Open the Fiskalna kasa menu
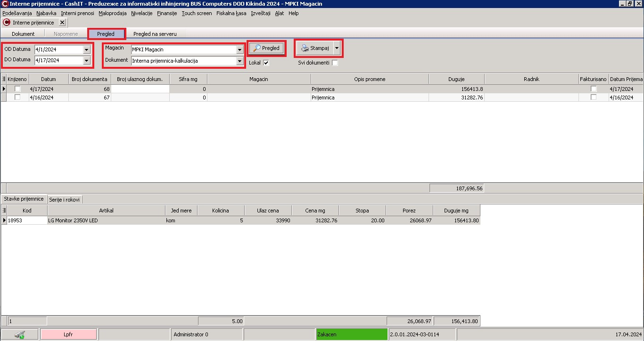This screenshot has height=341, width=644. pos(231,13)
